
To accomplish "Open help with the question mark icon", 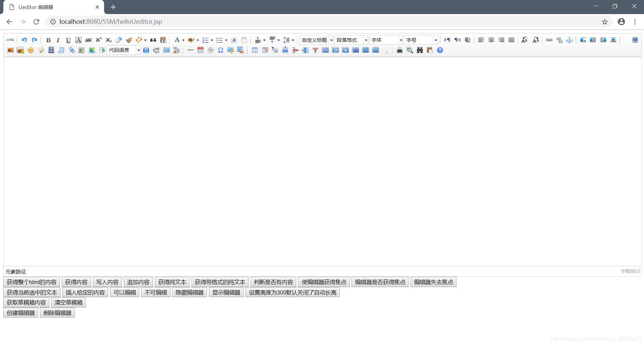I will (440, 50).
